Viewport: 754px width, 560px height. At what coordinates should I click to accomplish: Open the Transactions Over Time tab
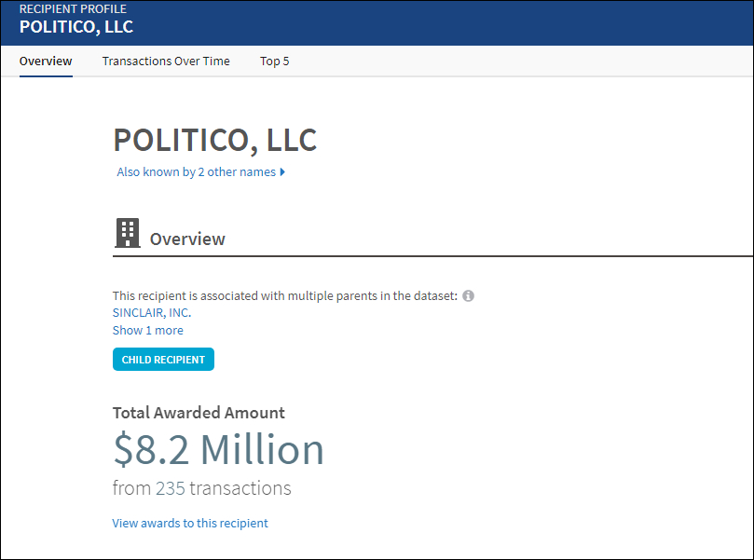(x=166, y=61)
